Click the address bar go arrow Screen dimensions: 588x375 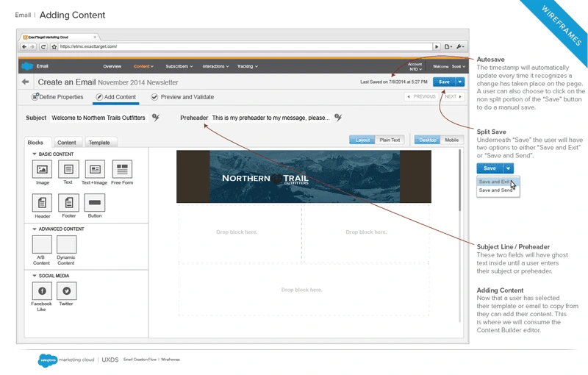click(437, 46)
